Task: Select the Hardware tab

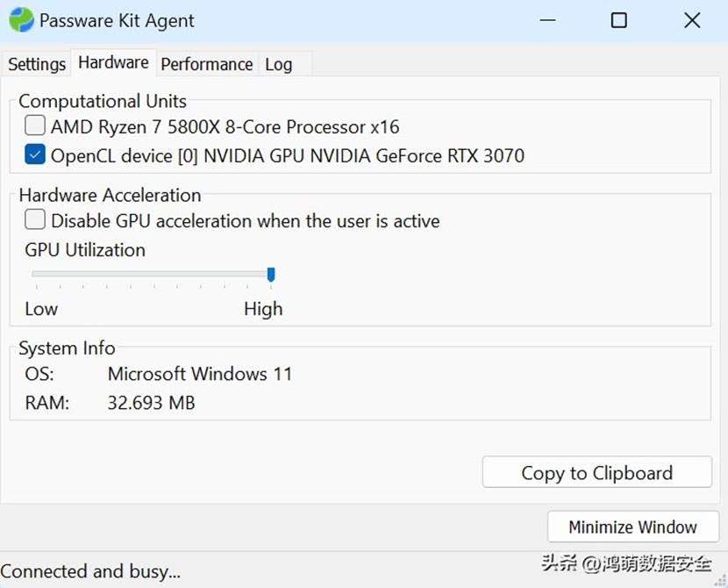Action: pyautogui.click(x=113, y=62)
